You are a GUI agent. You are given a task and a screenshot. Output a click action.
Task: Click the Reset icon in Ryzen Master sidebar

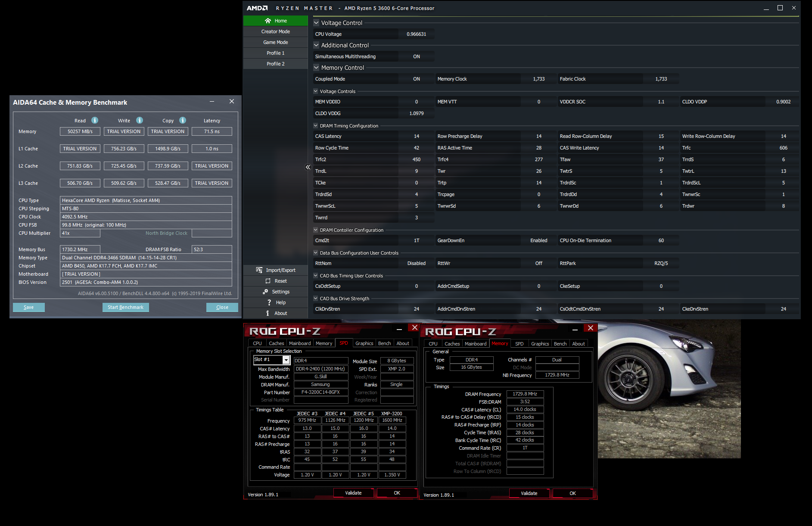pos(268,281)
